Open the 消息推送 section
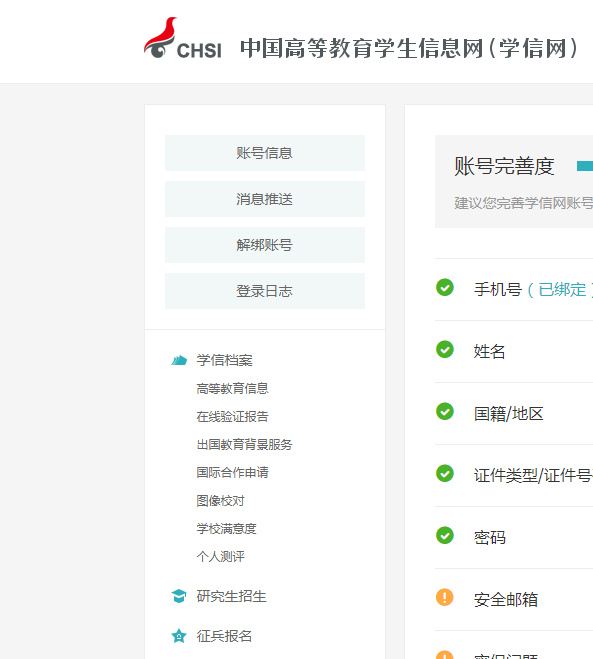Viewport: 593px width, 659px height. 265,199
